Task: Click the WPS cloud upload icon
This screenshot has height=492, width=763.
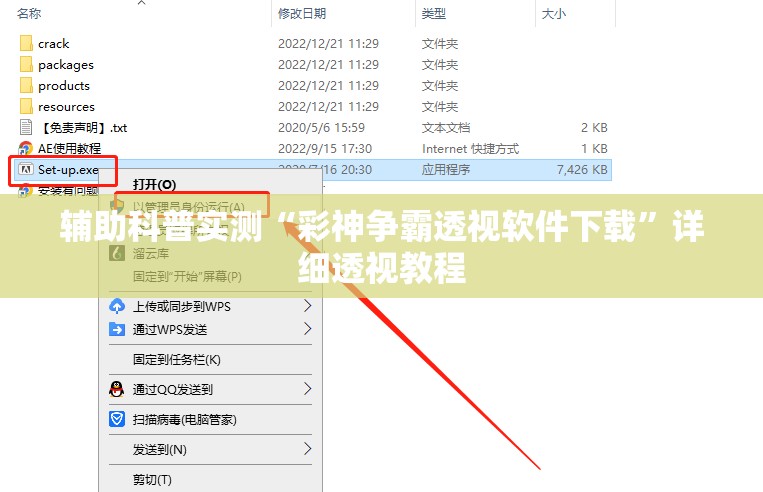Action: [x=117, y=306]
